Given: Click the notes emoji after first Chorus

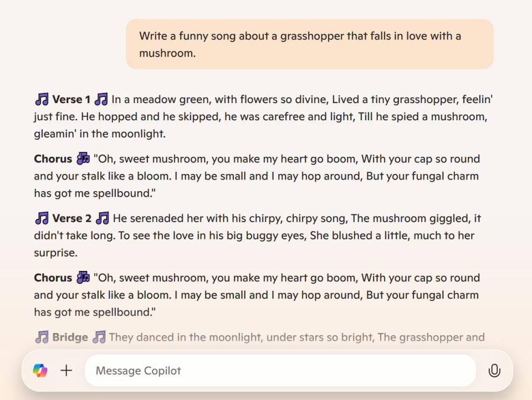Looking at the screenshot, I should 83,159.
